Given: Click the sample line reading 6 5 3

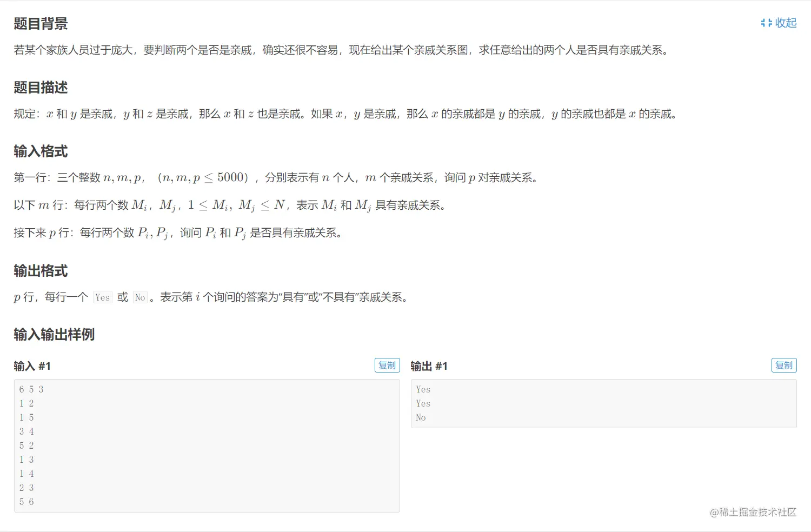Looking at the screenshot, I should tap(30, 389).
